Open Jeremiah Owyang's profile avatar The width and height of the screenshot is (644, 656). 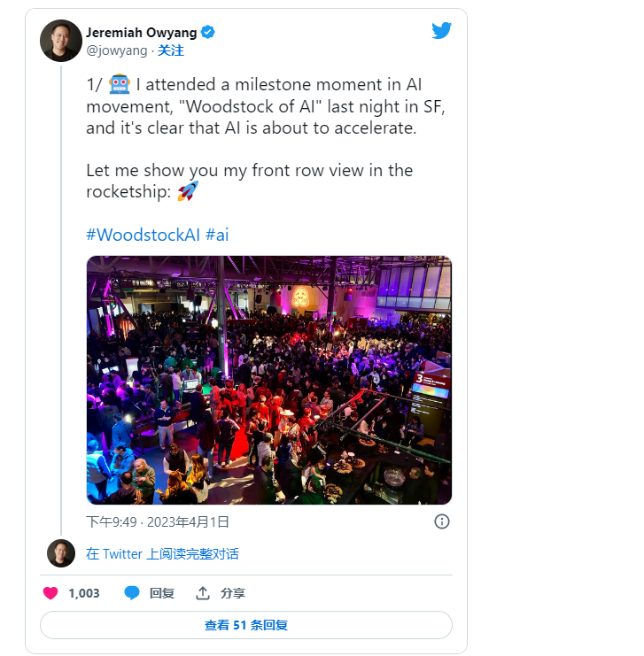(x=61, y=41)
